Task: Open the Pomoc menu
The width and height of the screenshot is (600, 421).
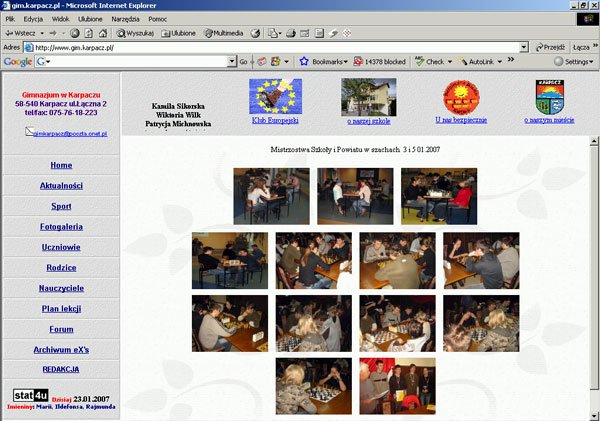Action: tap(157, 19)
